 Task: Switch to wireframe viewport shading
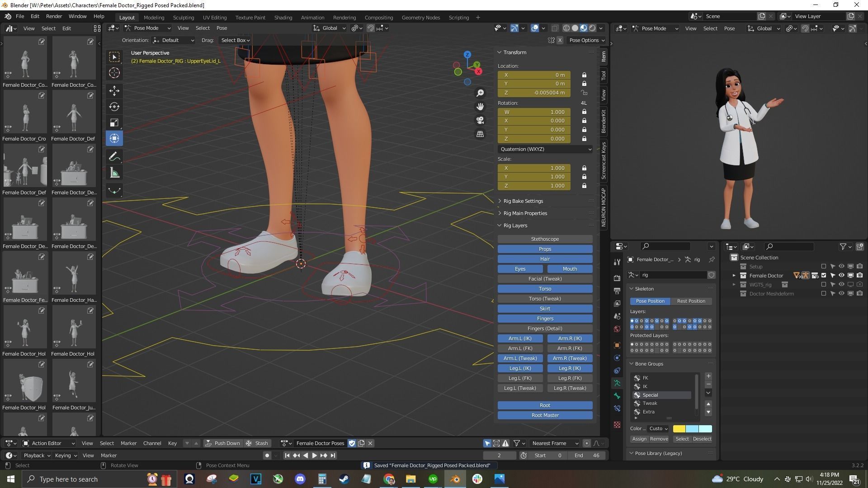[566, 28]
